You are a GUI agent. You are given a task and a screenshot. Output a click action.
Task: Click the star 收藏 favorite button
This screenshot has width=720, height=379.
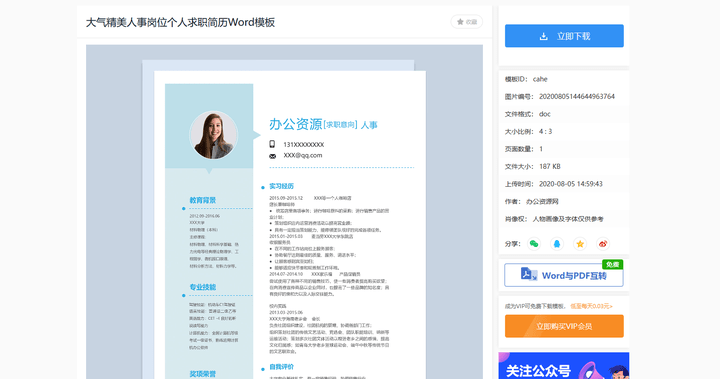point(467,22)
